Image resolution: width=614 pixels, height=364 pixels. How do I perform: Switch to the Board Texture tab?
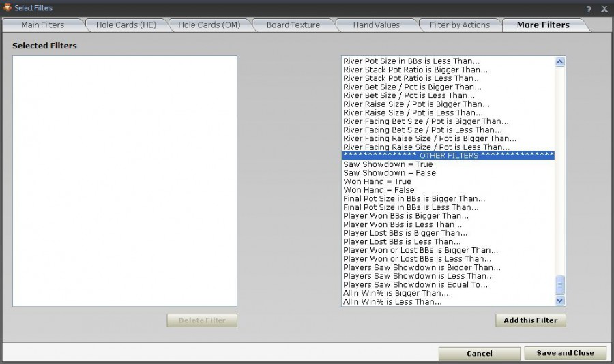tap(293, 25)
